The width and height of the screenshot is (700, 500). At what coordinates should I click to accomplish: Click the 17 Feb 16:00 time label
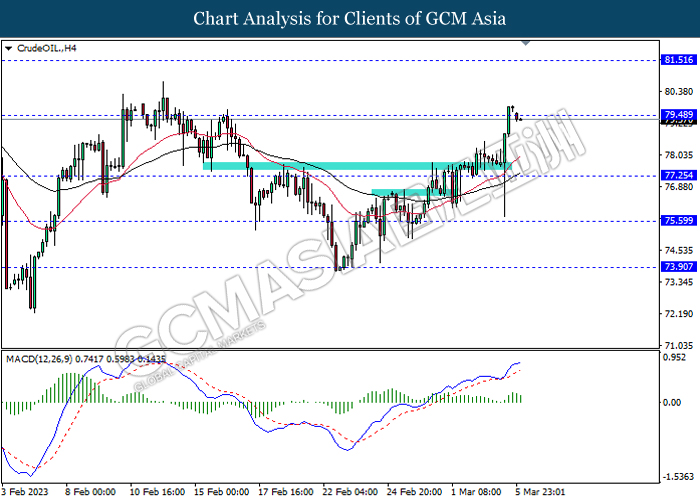[x=286, y=492]
